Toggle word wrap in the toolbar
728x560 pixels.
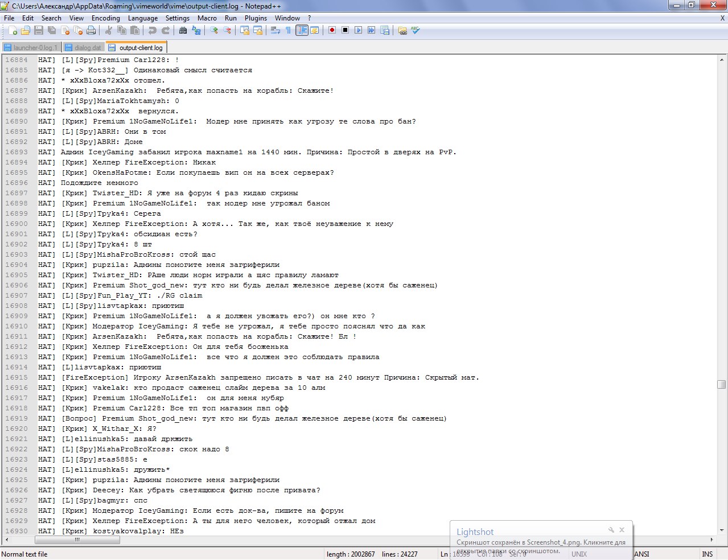click(275, 30)
